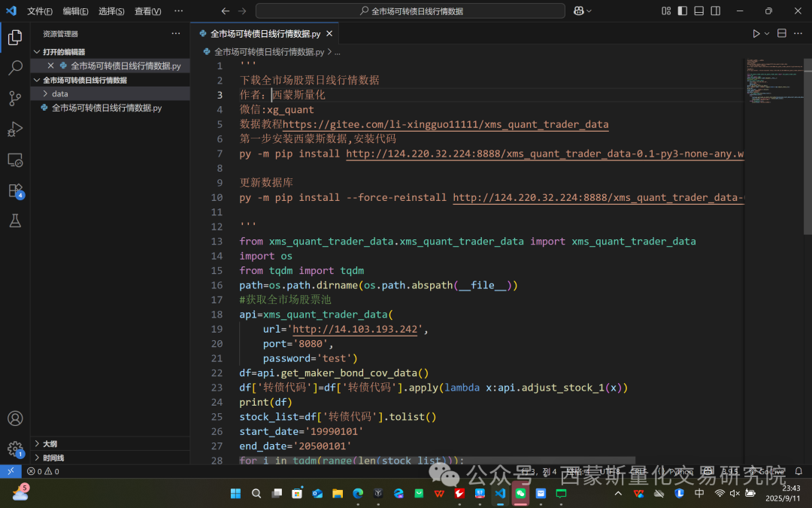This screenshot has height=508, width=812.
Task: Collapse the 全市场可转债日线行情数据 folder section
Action: pos(37,80)
